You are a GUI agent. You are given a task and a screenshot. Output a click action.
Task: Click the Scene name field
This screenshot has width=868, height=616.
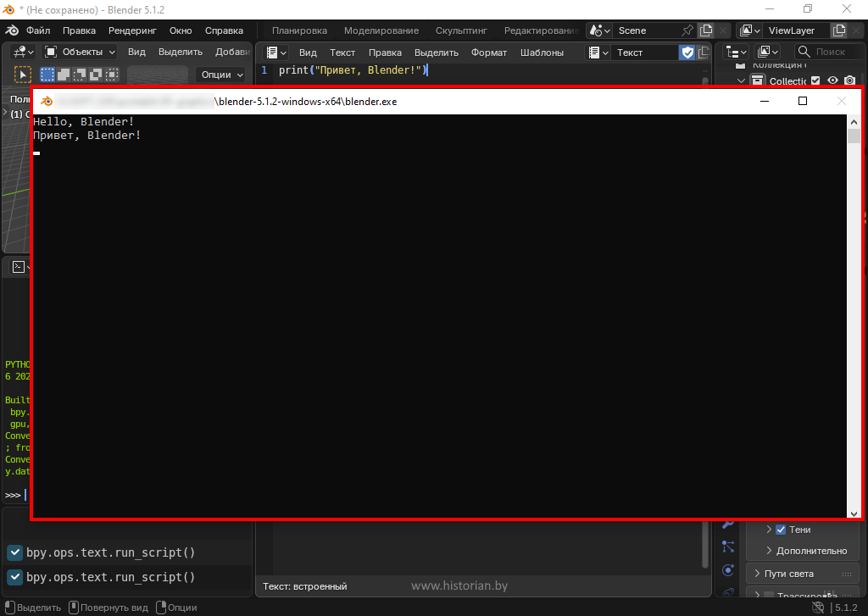645,31
